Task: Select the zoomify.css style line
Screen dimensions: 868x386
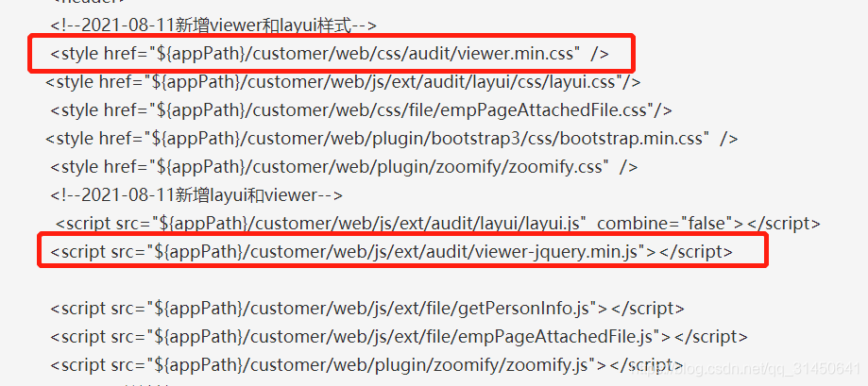Action: click(344, 166)
